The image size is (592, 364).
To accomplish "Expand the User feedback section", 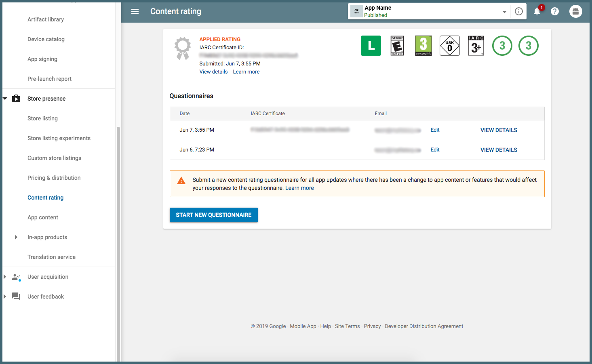I will click(x=5, y=297).
